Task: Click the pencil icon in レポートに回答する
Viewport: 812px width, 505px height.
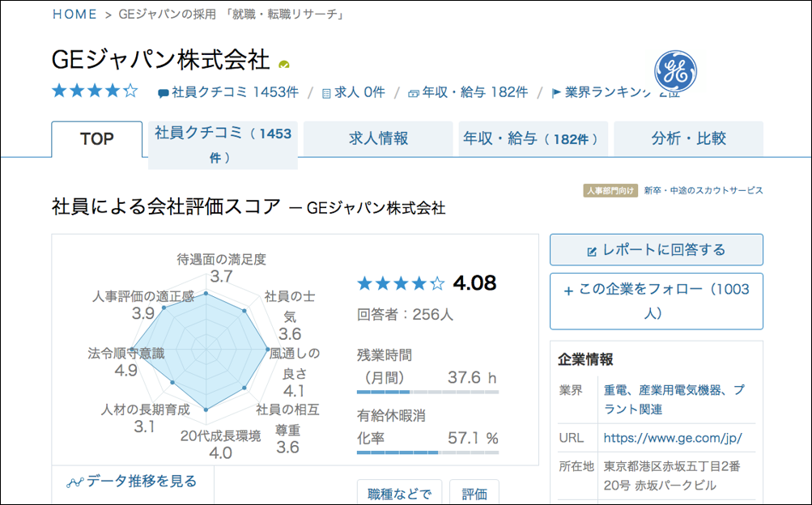Action: [592, 252]
